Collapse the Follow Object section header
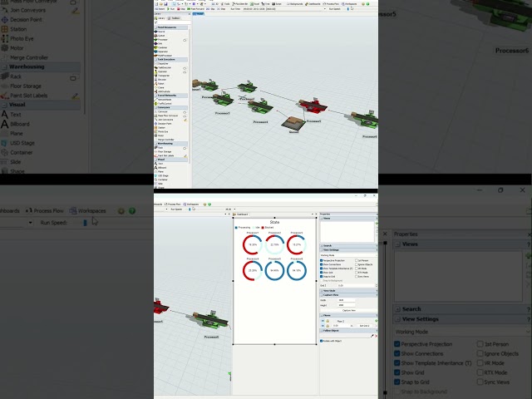Image resolution: width=532 pixels, height=399 pixels. pyautogui.click(x=348, y=331)
